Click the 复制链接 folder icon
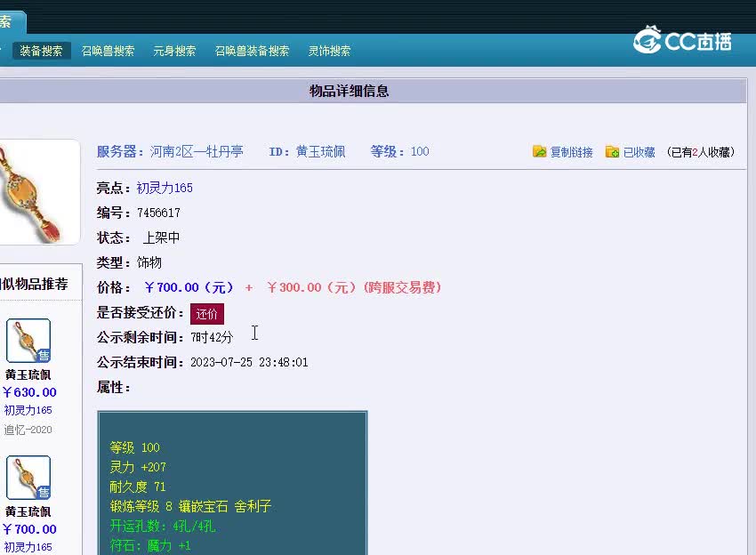This screenshot has width=756, height=555. (x=540, y=152)
